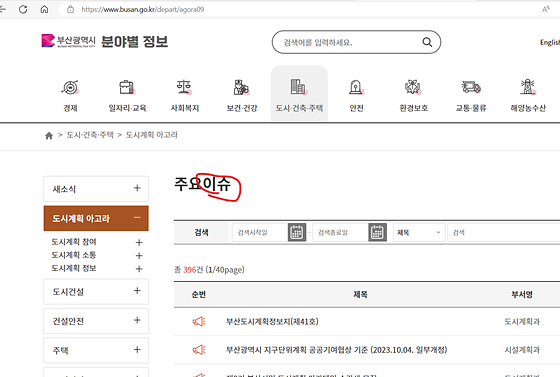Click the 검색시작일 date field

[x=260, y=232]
